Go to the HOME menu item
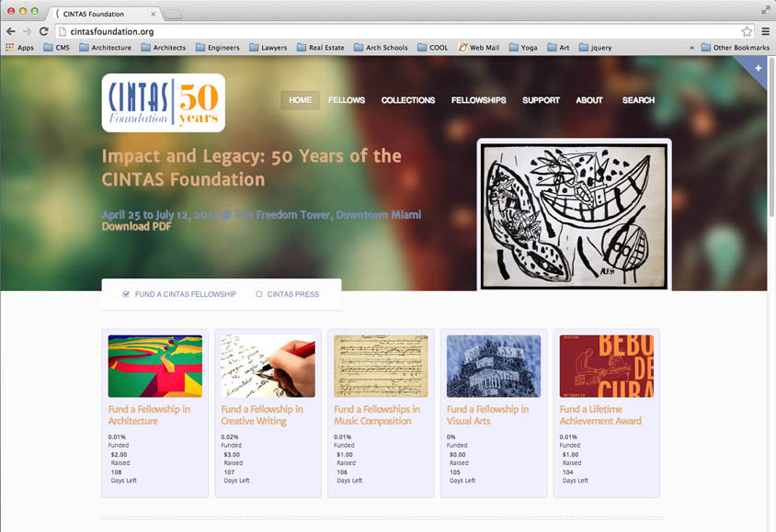This screenshot has height=532, width=776. point(300,100)
